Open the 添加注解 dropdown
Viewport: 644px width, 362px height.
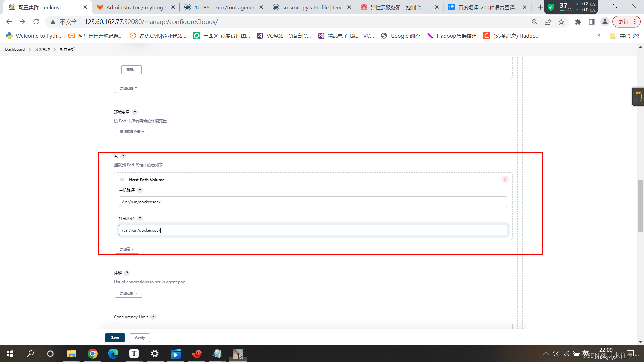tap(128, 293)
